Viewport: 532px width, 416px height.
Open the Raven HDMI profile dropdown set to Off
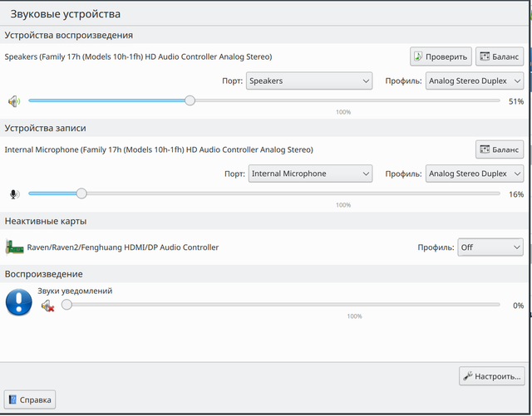[490, 247]
